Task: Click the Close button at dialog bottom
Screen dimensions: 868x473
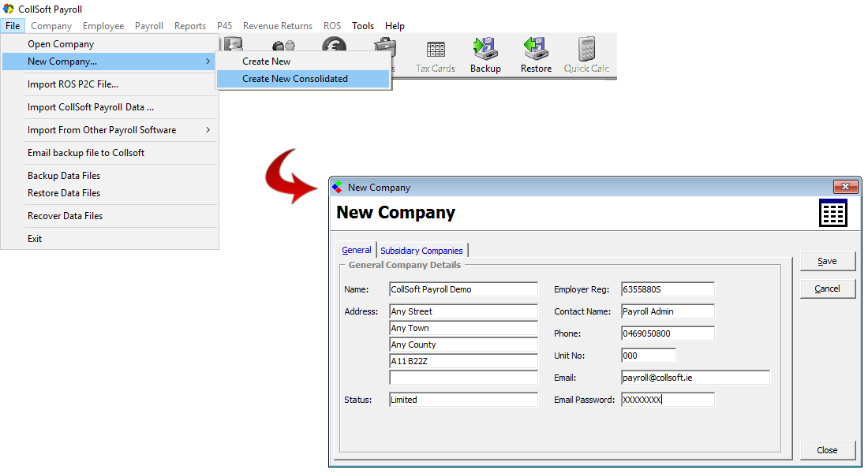Action: coord(827,450)
